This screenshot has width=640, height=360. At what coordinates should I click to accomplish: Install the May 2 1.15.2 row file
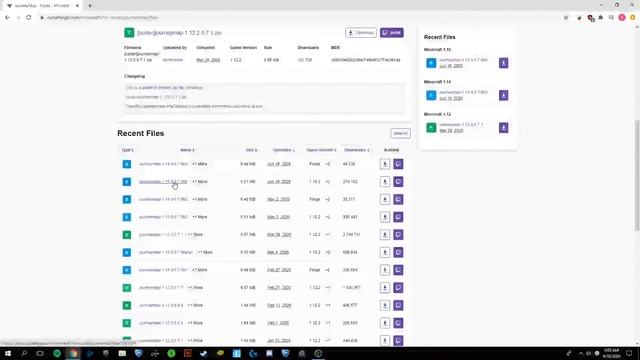pos(398,217)
